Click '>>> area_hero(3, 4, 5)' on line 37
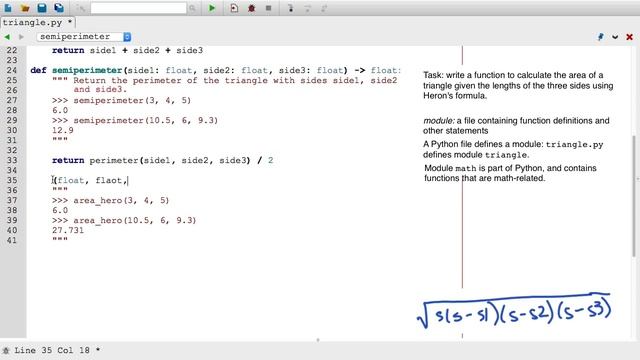640x360 pixels. pyautogui.click(x=110, y=200)
